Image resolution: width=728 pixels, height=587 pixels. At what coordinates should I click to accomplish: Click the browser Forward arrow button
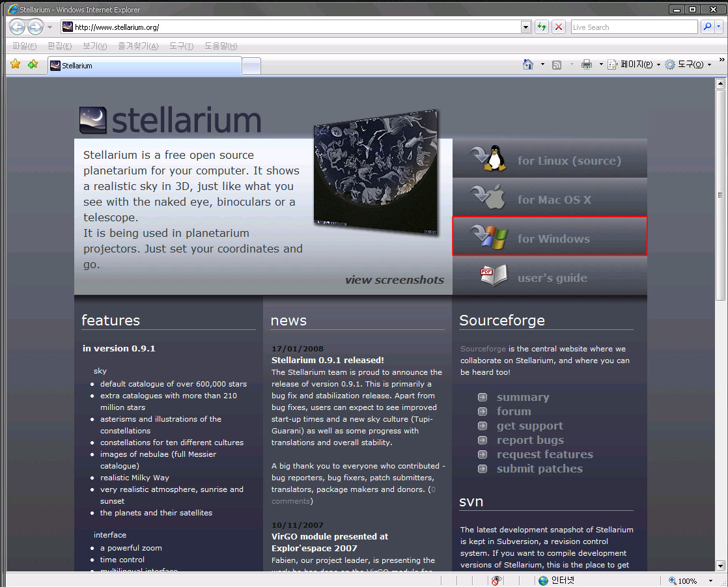pyautogui.click(x=35, y=27)
